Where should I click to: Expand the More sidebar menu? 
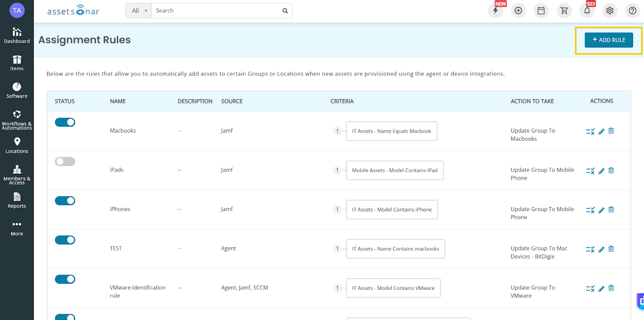17,229
